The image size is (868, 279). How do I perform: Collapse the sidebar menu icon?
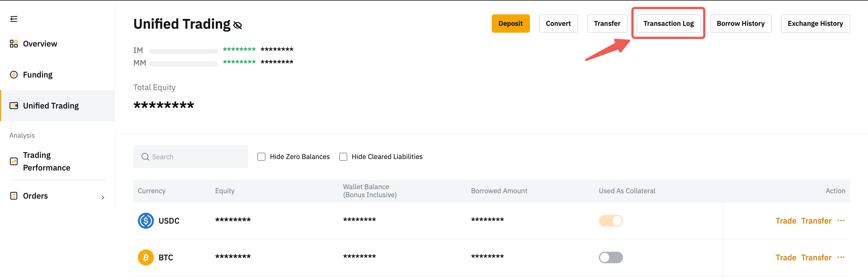[13, 19]
